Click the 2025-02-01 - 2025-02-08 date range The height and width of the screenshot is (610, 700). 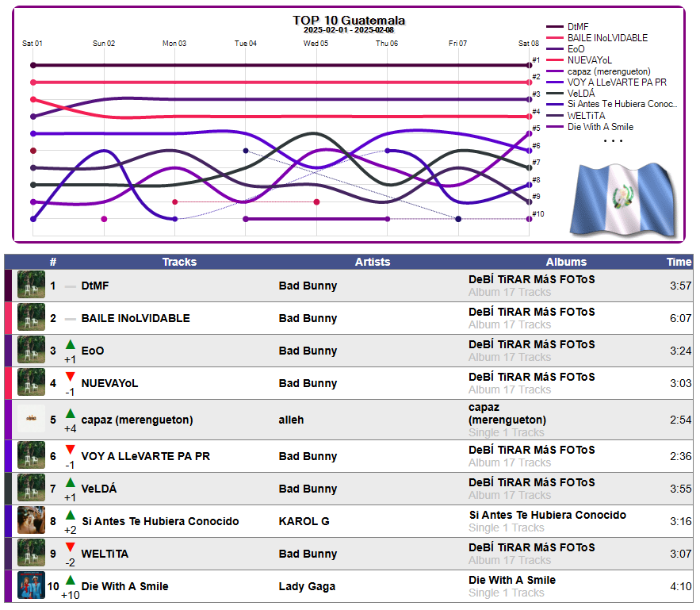(x=349, y=30)
